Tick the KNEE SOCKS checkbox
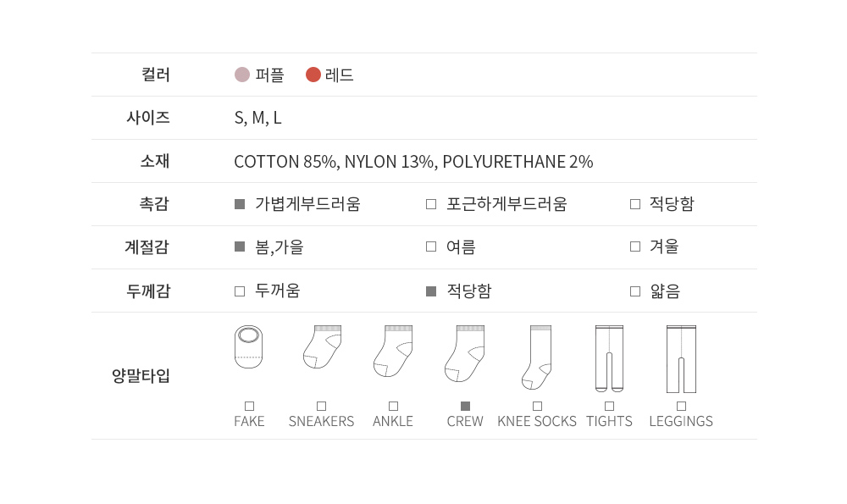The width and height of the screenshot is (847, 504). (x=537, y=406)
